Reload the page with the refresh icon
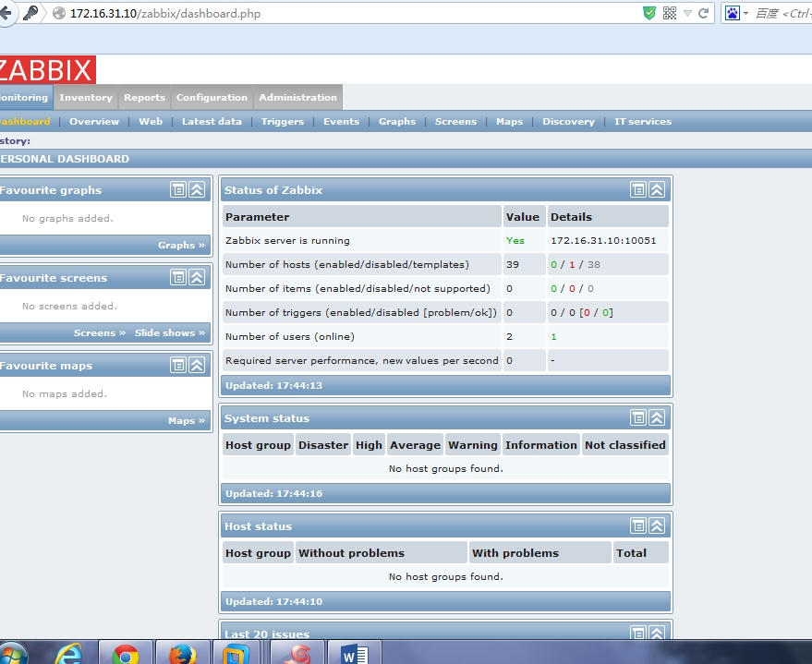The width and height of the screenshot is (812, 664). [x=703, y=13]
